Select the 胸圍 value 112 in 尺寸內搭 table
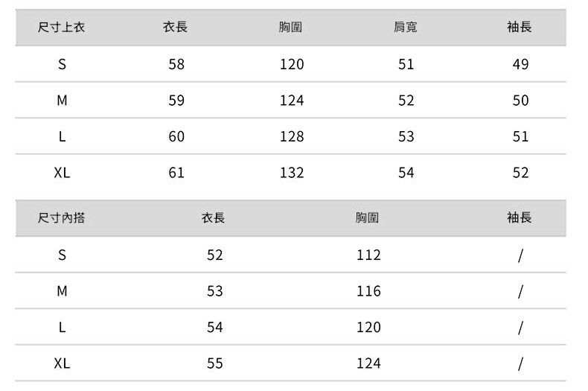 pos(368,255)
